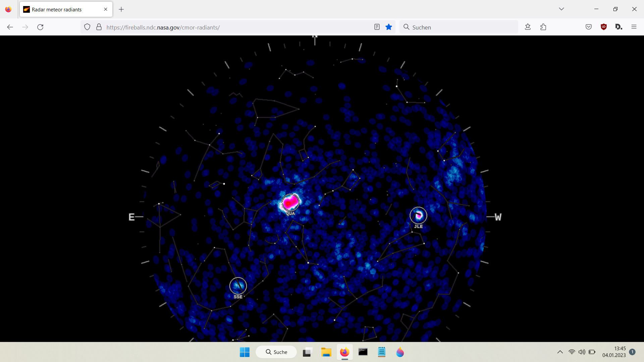The image size is (644, 362).
Task: Open the volume control in tray
Action: click(582, 352)
